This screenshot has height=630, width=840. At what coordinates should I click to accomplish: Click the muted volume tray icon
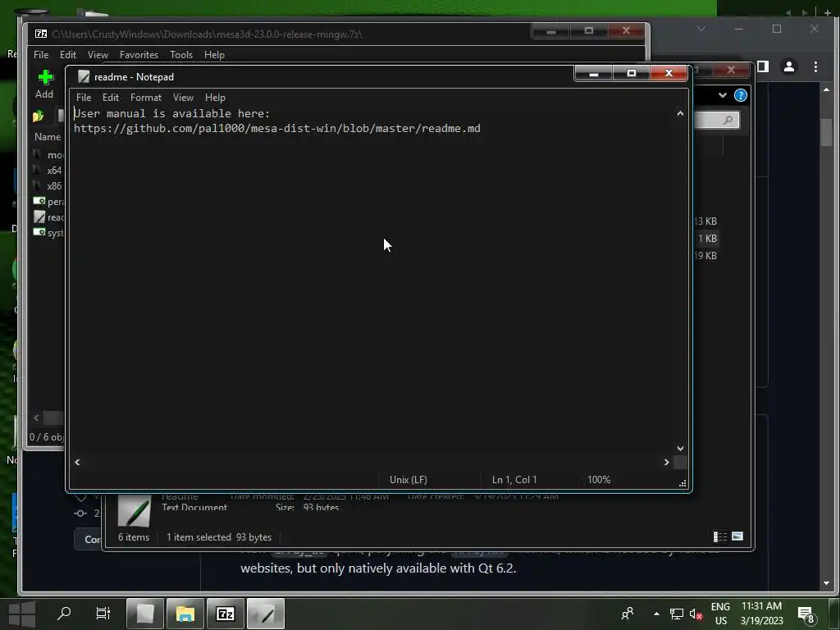coord(696,614)
